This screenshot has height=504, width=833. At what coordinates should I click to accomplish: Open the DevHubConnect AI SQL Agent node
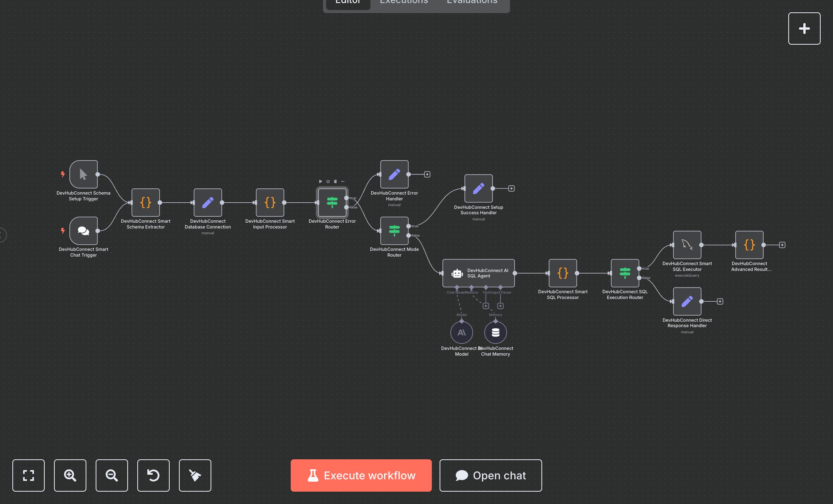pyautogui.click(x=479, y=273)
